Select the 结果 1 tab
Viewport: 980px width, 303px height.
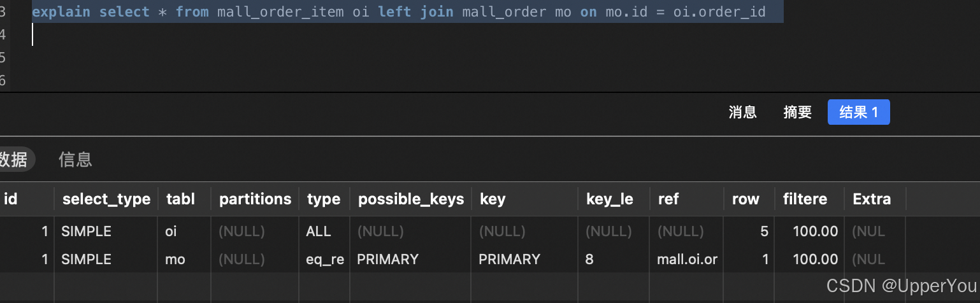point(858,113)
